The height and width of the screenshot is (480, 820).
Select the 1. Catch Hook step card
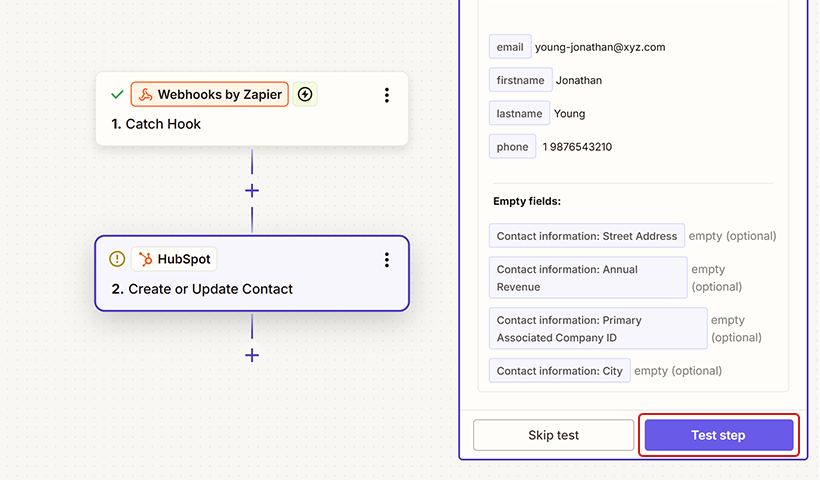click(x=250, y=124)
